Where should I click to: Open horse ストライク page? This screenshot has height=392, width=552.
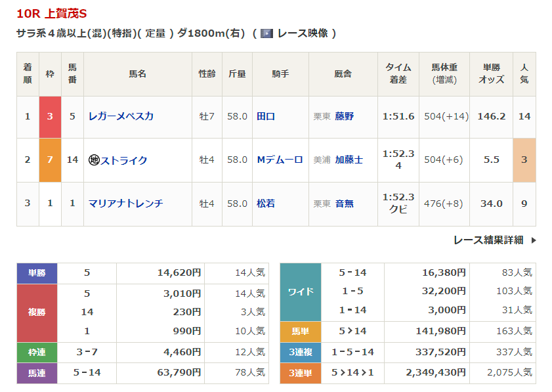(x=124, y=160)
